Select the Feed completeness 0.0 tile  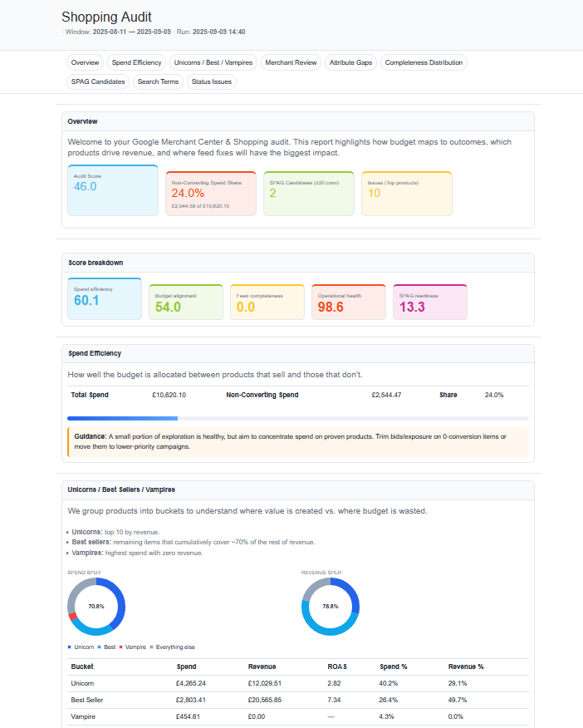coord(267,302)
